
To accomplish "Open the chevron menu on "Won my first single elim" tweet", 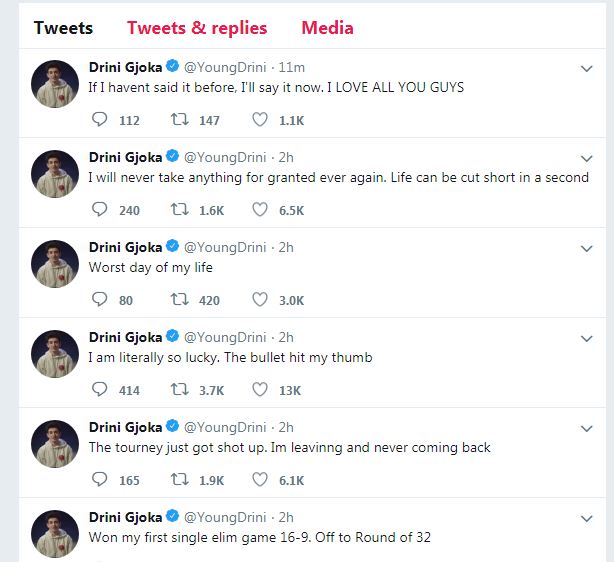I will pos(587,518).
